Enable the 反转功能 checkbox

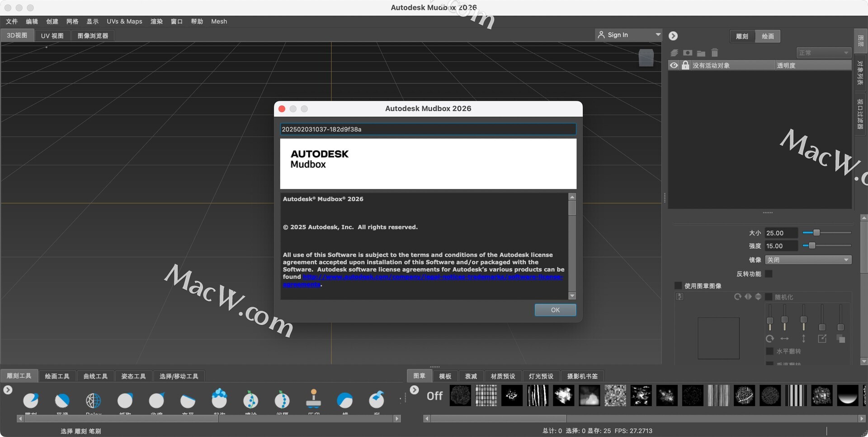[769, 274]
